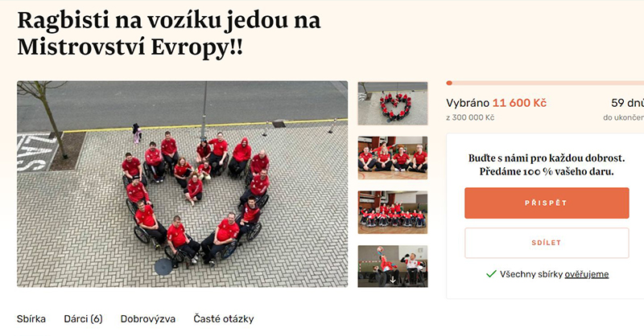
Task: Open the Časté otázky FAQ tab
Action: pos(224,319)
